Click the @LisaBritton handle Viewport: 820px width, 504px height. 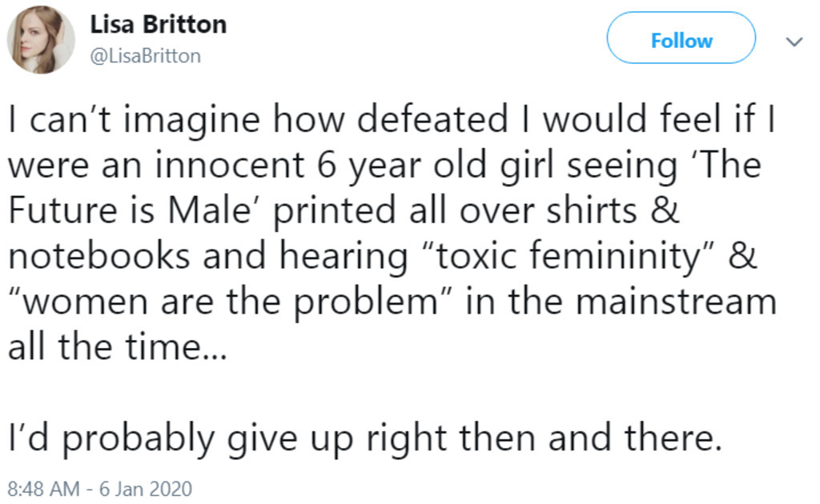tap(145, 57)
